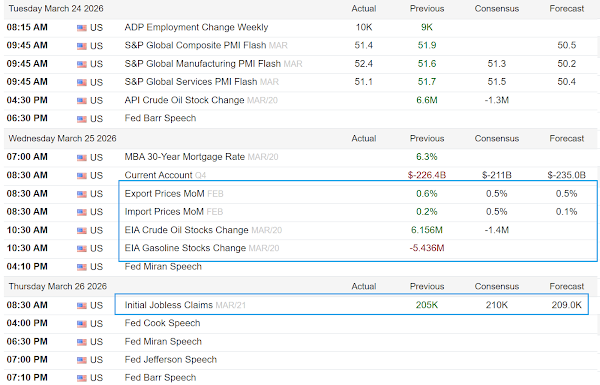Image resolution: width=600 pixels, height=385 pixels.
Task: Click Tuesday March 24 2026 date header
Action: 56,9
